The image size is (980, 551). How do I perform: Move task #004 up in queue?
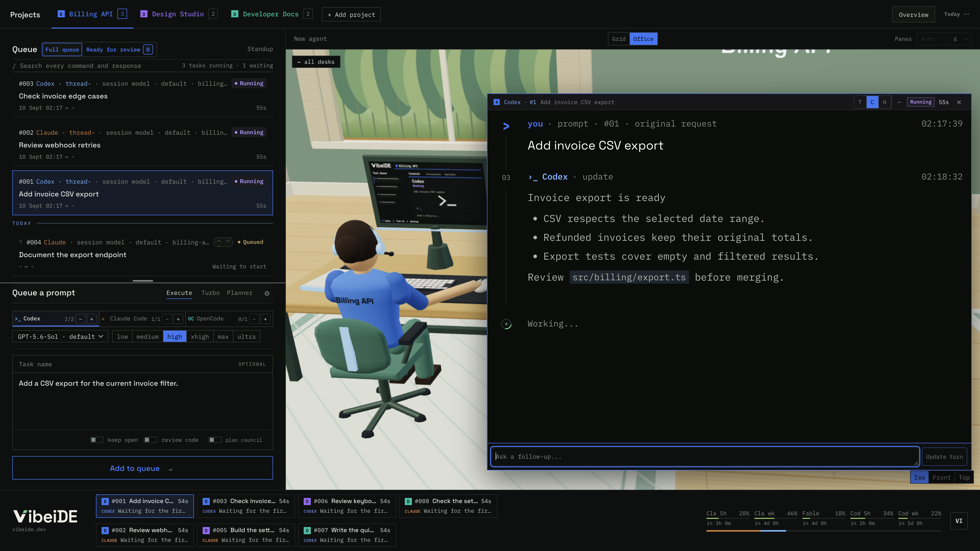click(219, 242)
